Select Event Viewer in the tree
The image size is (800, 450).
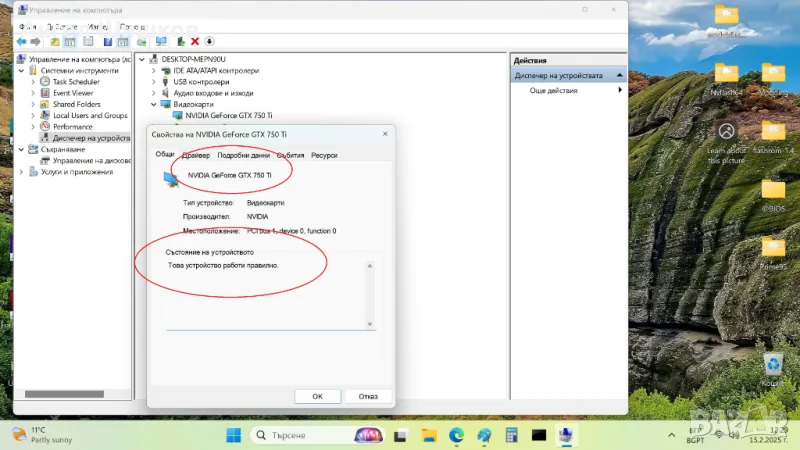pyautogui.click(x=73, y=93)
